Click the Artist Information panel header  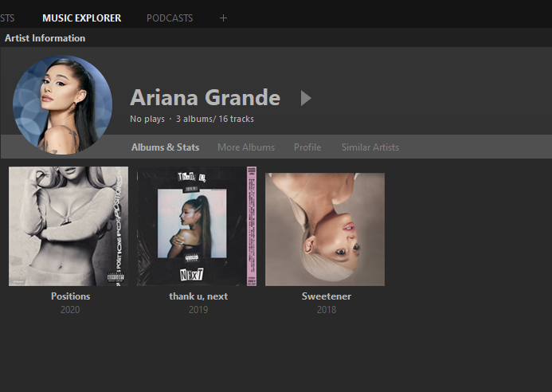tap(45, 38)
